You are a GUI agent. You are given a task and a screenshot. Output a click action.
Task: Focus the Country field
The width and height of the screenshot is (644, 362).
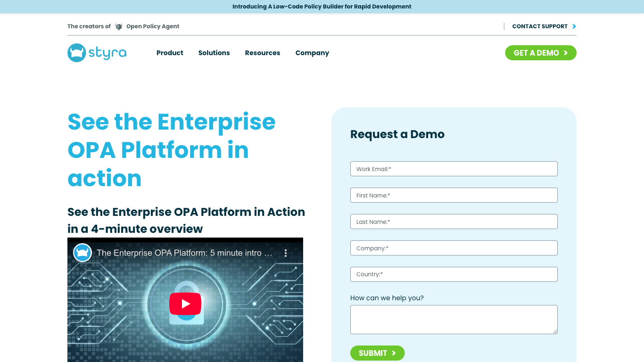454,274
